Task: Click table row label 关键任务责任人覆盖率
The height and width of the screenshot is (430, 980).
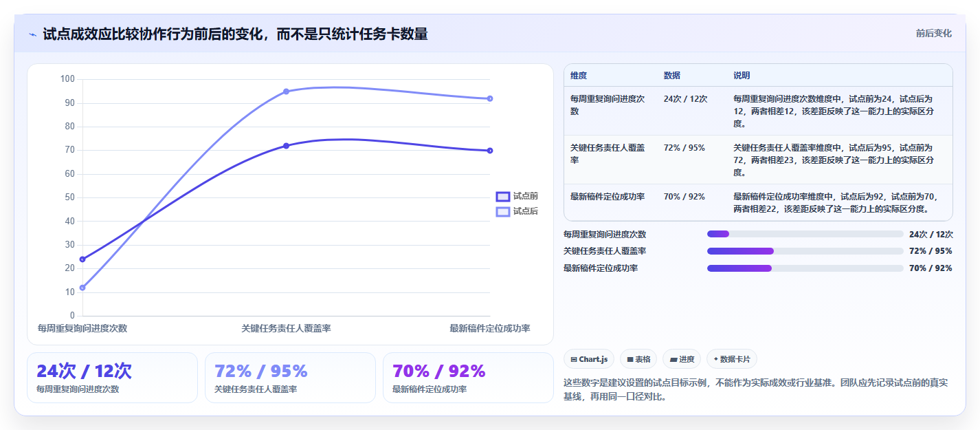Action: click(608, 154)
